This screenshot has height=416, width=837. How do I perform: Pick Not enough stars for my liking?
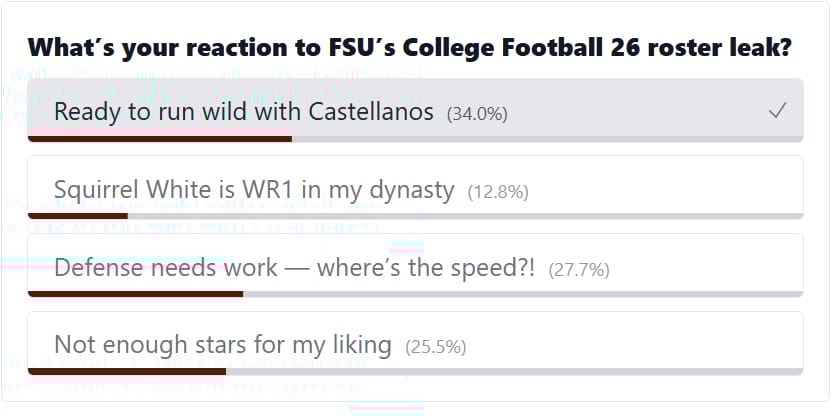click(x=222, y=345)
